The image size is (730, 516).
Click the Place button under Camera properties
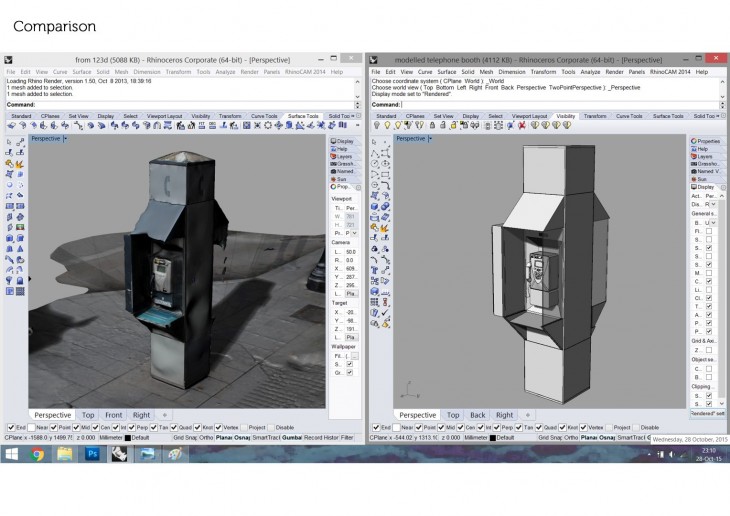click(351, 294)
